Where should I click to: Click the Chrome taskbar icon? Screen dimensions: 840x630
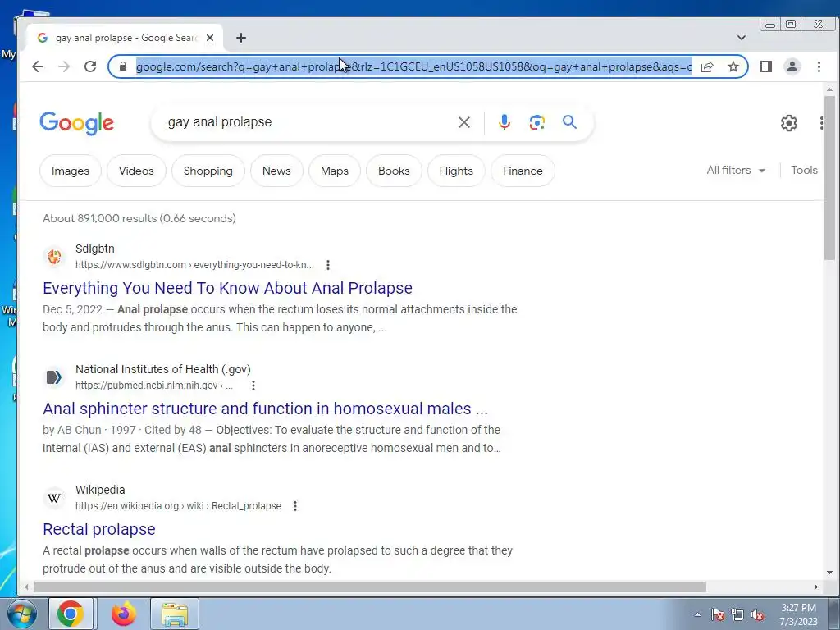click(x=71, y=614)
